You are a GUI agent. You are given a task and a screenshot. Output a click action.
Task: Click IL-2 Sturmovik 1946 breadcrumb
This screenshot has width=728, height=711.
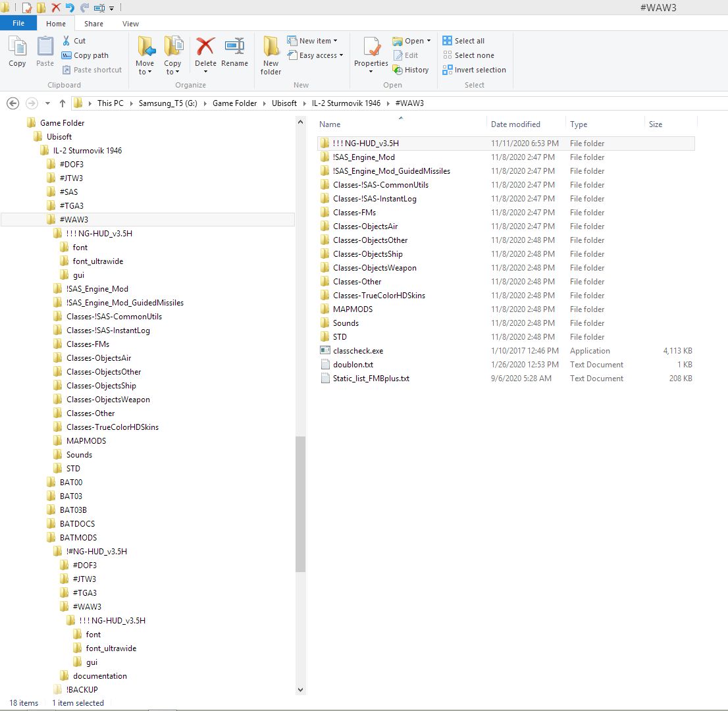coord(346,103)
